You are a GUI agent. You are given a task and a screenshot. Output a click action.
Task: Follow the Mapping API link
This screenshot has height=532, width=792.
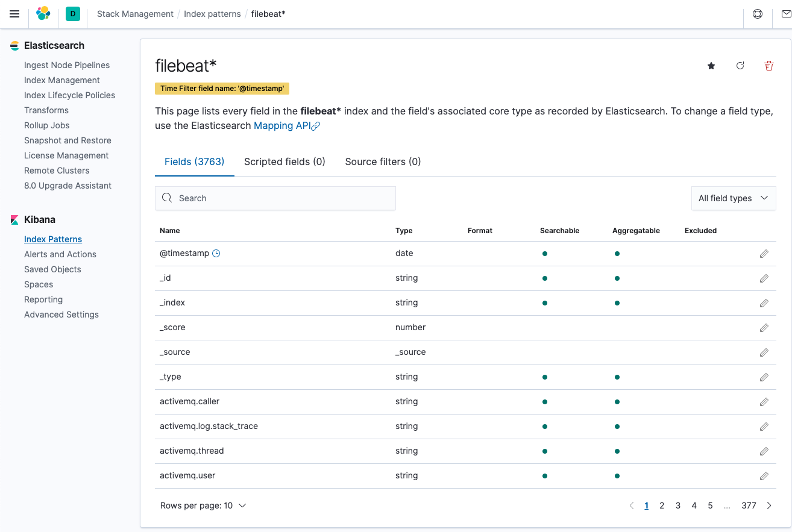pyautogui.click(x=287, y=125)
